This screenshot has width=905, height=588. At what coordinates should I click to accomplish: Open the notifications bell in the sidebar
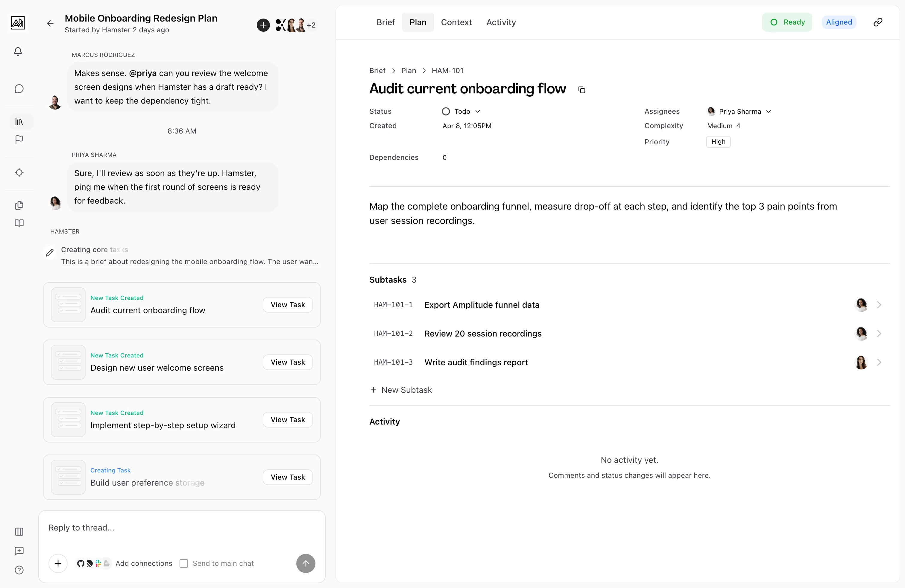click(x=18, y=52)
